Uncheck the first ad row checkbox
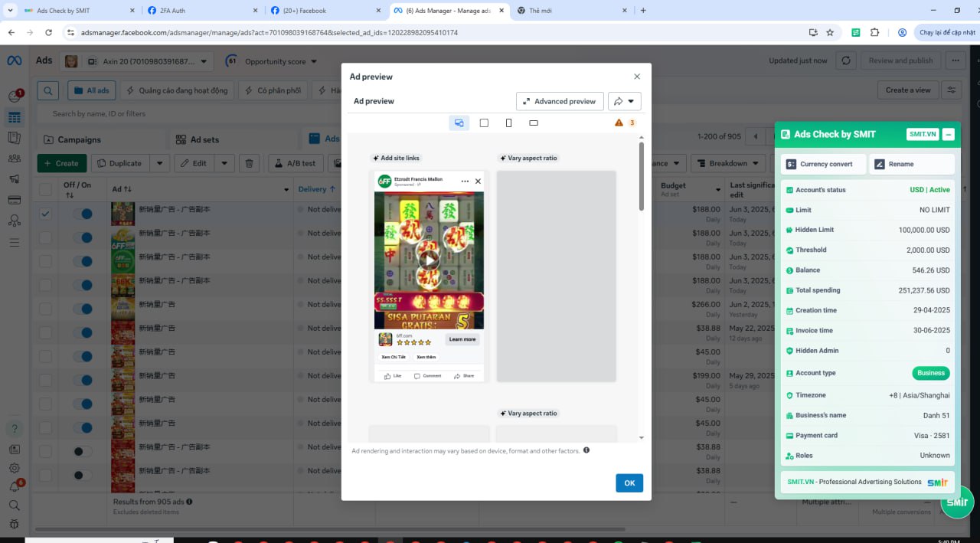 pos(46,214)
